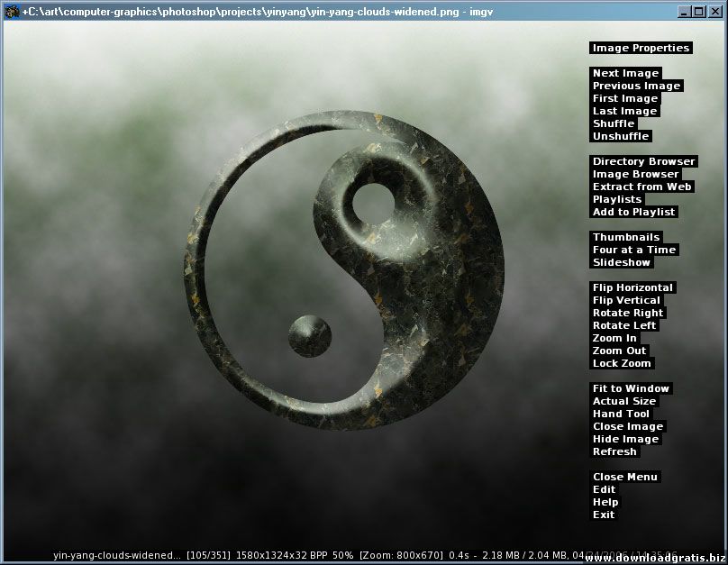Select Fit to Window

tap(631, 388)
